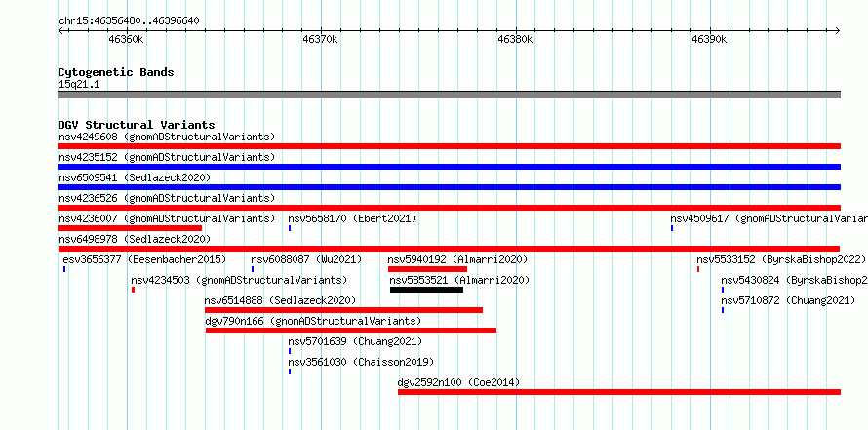Screen dimensions: 868x430
Task: Select the red bar under nsv5940192
Action: [427, 269]
